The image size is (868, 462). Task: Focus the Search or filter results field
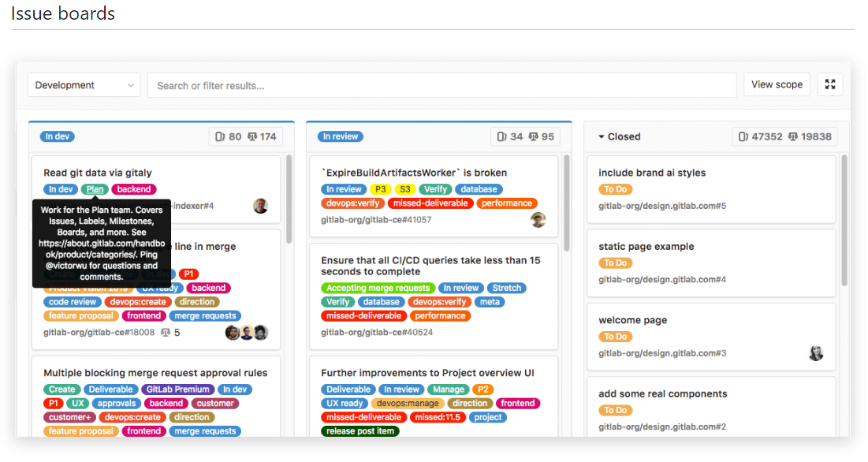[441, 86]
